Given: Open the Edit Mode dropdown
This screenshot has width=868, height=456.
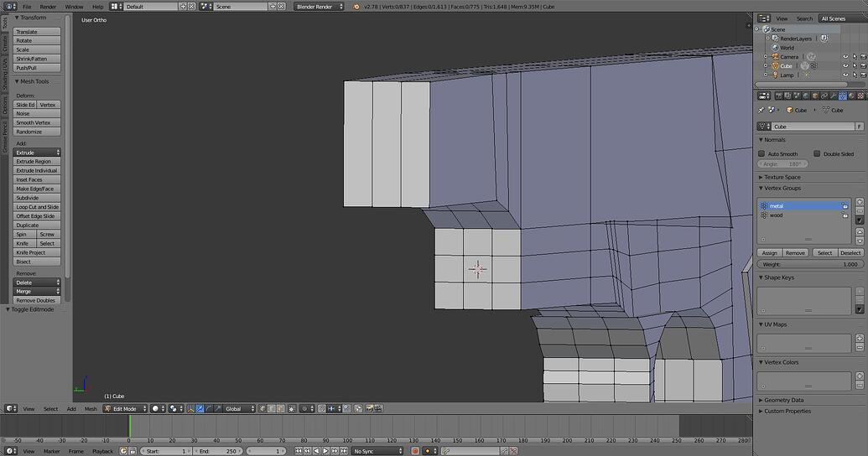Looking at the screenshot, I should coord(125,408).
